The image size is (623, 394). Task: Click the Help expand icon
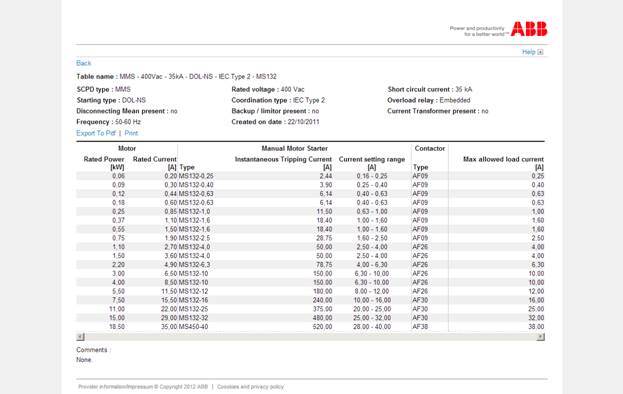tap(540, 52)
